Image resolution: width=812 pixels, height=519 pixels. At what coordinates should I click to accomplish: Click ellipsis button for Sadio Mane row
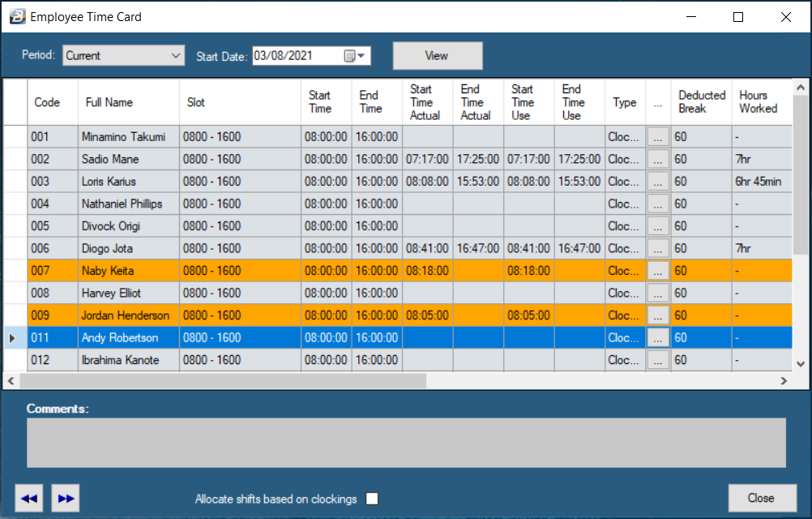(x=658, y=160)
